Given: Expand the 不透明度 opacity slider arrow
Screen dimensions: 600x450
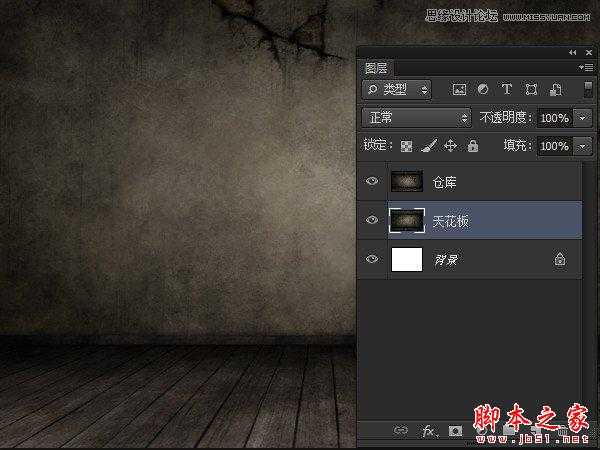Looking at the screenshot, I should click(584, 118).
